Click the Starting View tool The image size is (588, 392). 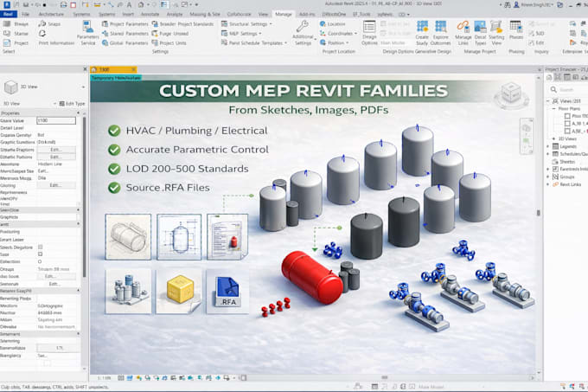[x=496, y=33]
